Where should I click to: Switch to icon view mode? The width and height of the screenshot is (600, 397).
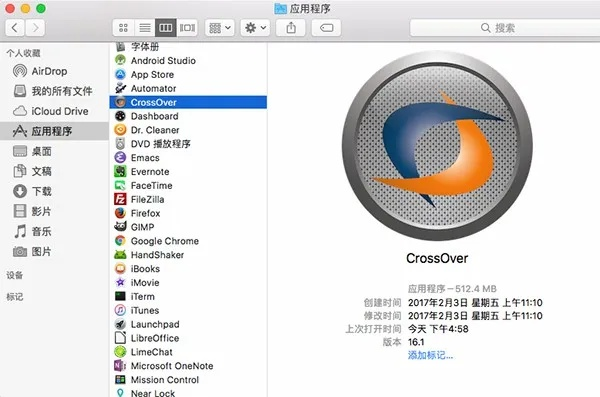(123, 28)
